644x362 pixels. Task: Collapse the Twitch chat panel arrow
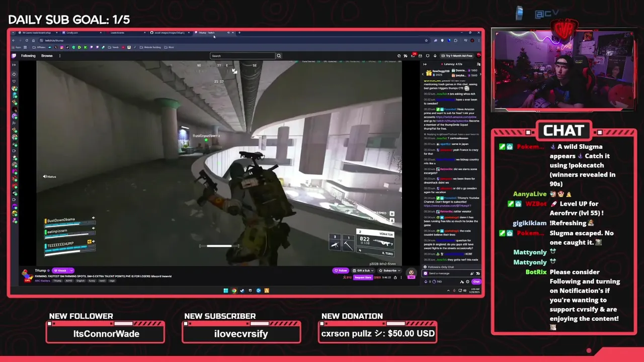425,64
